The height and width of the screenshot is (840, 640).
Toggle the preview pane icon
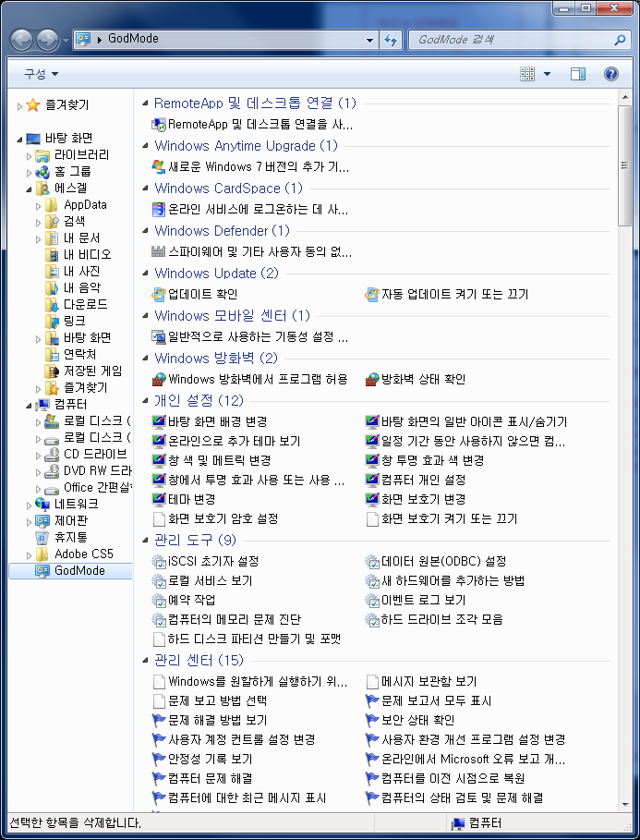point(578,74)
